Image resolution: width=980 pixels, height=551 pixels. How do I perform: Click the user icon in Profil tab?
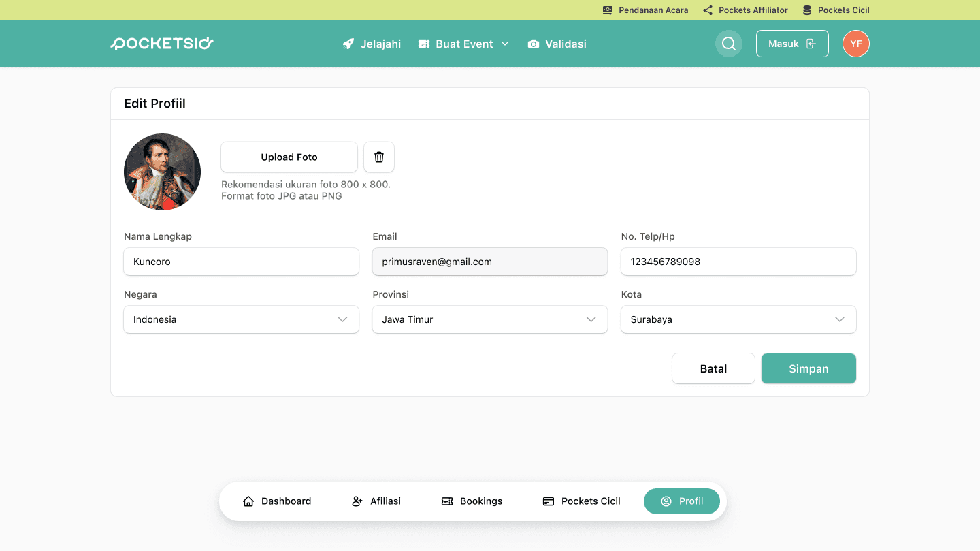click(x=666, y=501)
